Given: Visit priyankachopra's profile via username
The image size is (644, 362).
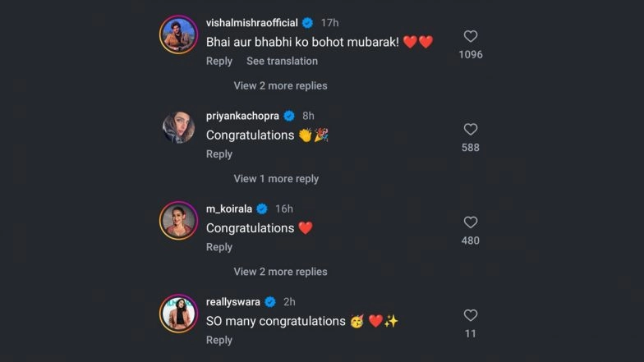Looking at the screenshot, I should coord(242,116).
